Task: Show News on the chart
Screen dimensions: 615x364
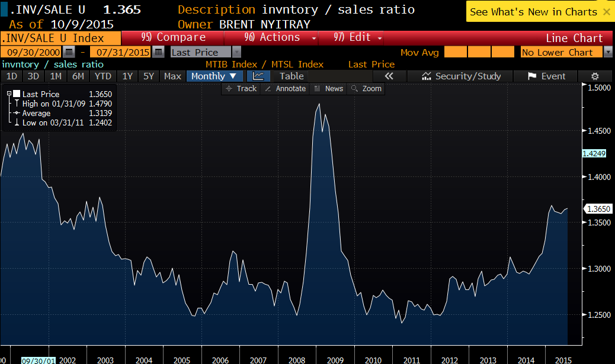Action: tap(328, 88)
